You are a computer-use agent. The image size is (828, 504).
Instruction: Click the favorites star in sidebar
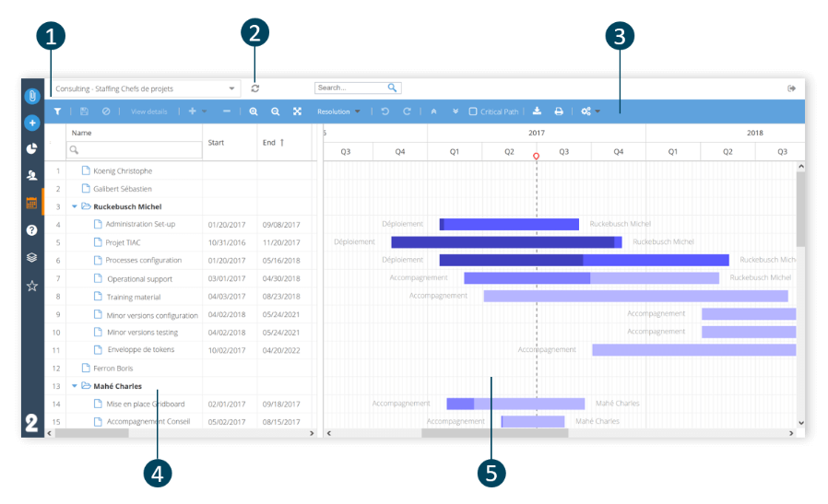click(31, 286)
